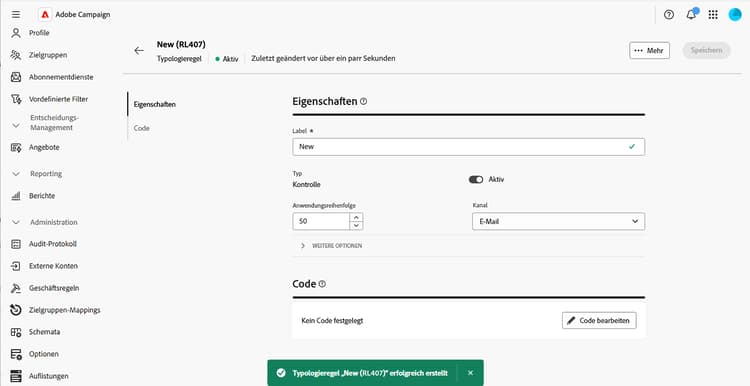
Task: Collapse the Entscheidungs-Management group
Action: point(16,125)
